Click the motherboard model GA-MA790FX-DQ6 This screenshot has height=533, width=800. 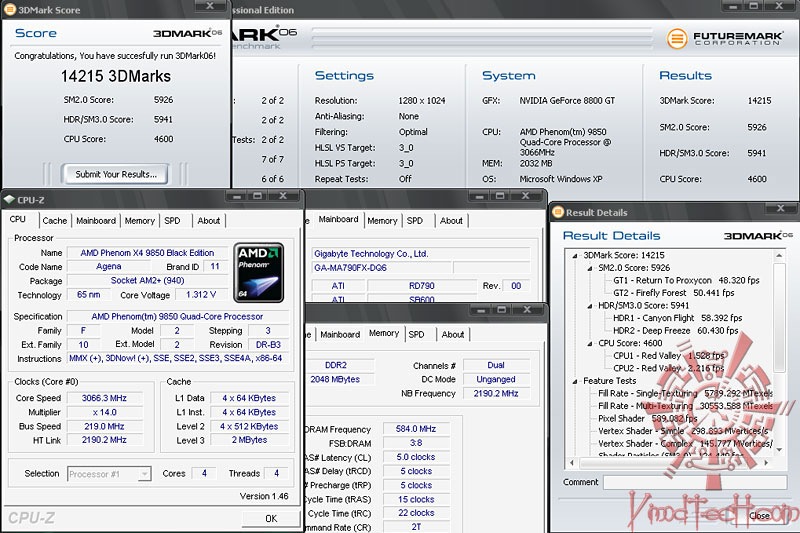(381, 268)
